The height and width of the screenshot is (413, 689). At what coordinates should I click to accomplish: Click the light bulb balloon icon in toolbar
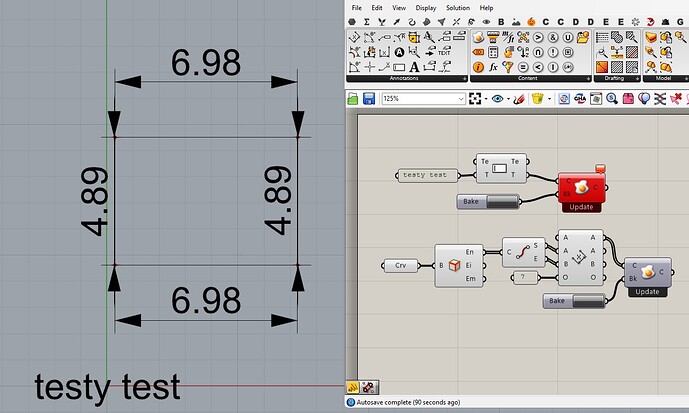tap(644, 98)
